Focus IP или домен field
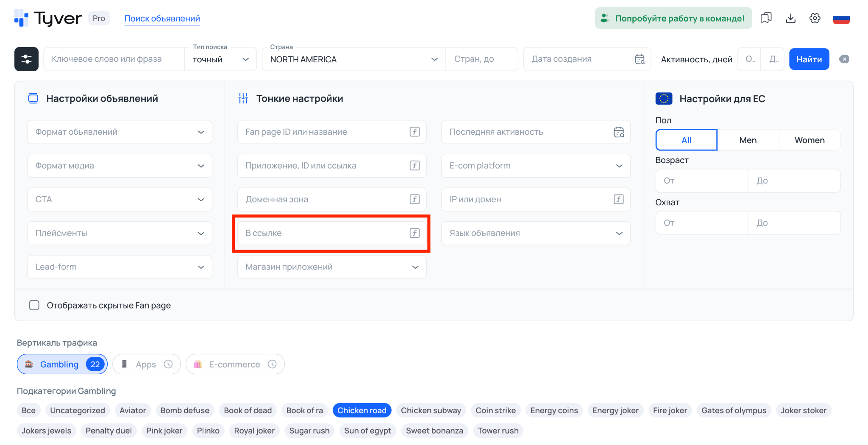 (x=536, y=199)
